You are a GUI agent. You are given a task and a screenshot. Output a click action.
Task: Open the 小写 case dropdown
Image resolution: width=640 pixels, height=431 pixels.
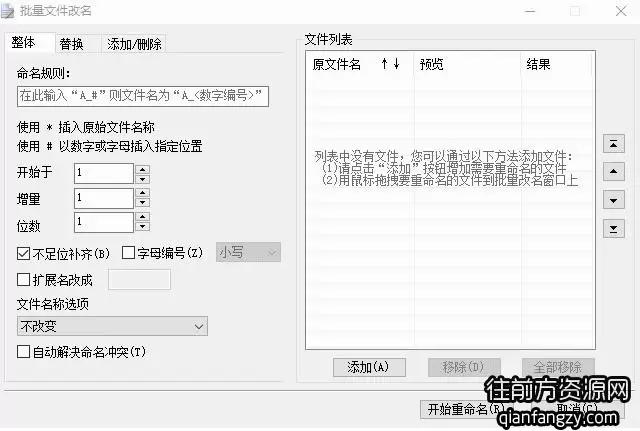pos(248,253)
